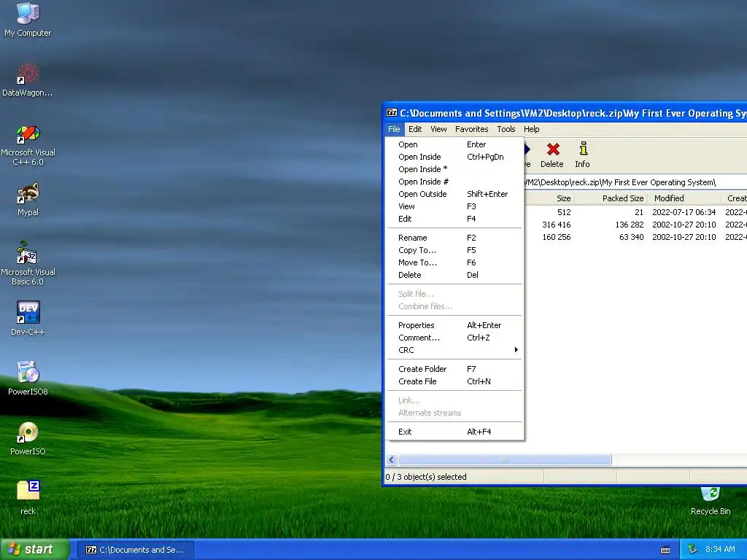Image resolution: width=747 pixels, height=560 pixels.
Task: Select the row with size 160 256
Action: click(635, 237)
